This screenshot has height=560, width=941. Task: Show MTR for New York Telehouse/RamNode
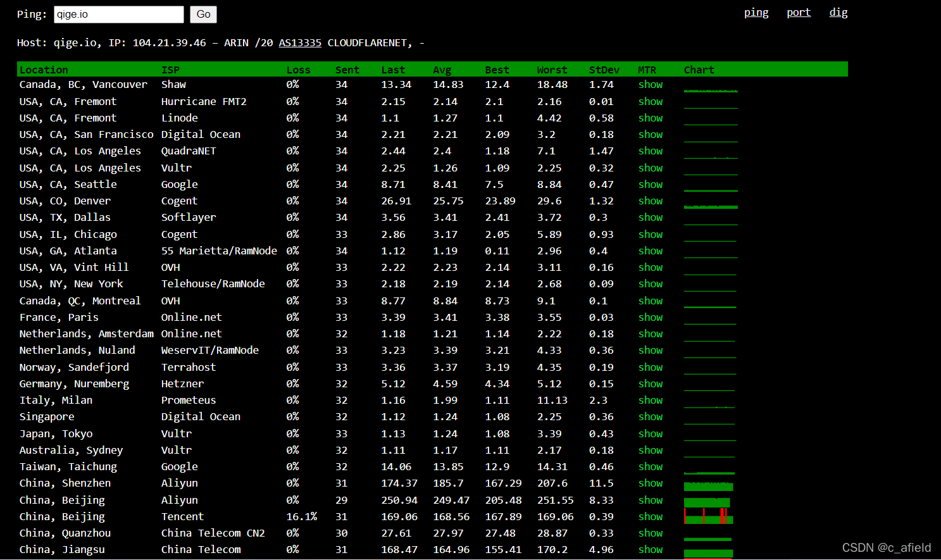pos(651,283)
